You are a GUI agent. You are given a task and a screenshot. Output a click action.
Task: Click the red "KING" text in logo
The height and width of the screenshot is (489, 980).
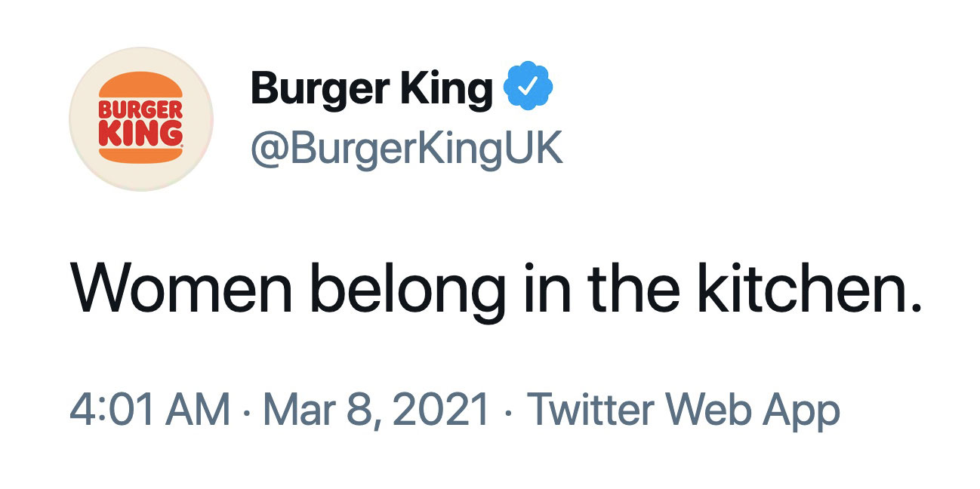click(x=142, y=132)
